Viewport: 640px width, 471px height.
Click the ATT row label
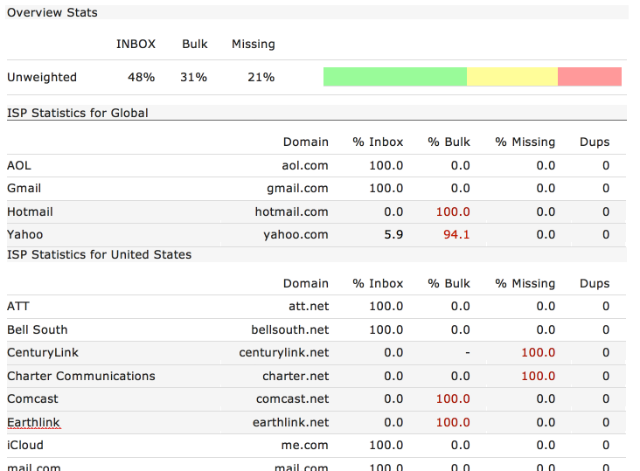[18, 306]
